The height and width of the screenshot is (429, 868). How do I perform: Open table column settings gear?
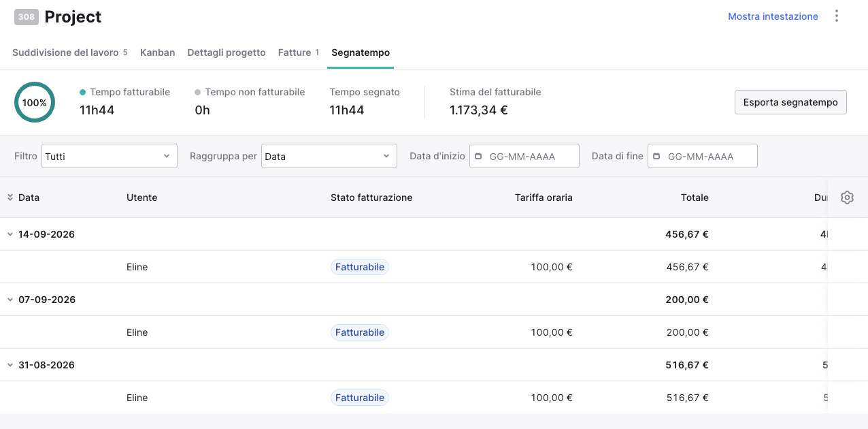[x=847, y=197]
